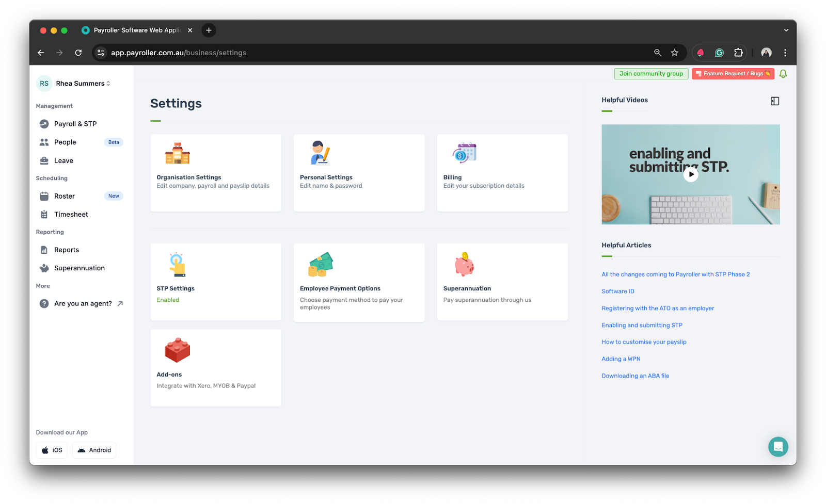Open How to customise your payslip
This screenshot has width=826, height=504.
644,342
